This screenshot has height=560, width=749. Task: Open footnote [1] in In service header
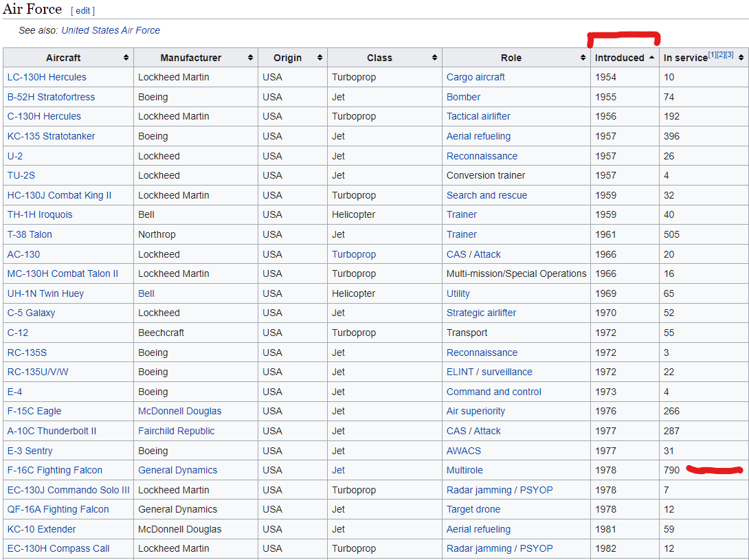coord(712,54)
